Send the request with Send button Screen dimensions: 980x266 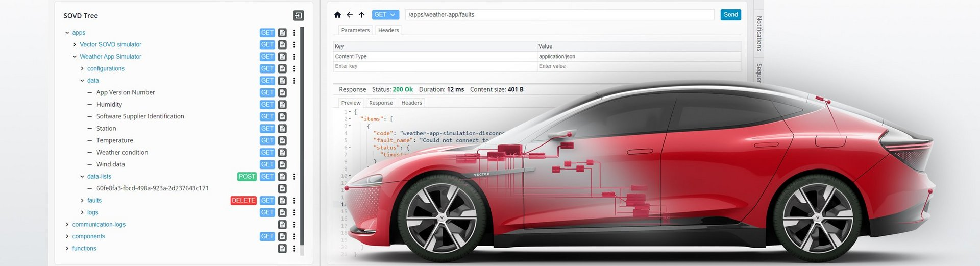click(x=730, y=15)
